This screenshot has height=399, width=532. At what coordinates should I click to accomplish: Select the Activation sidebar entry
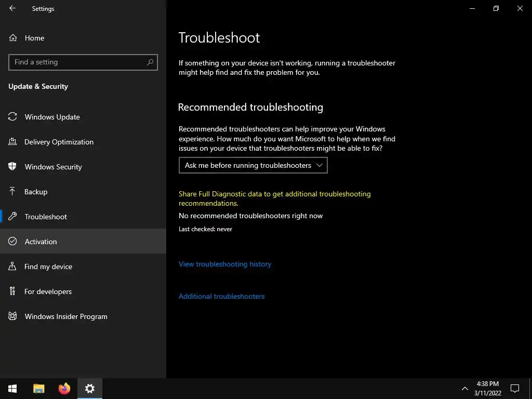(x=83, y=241)
